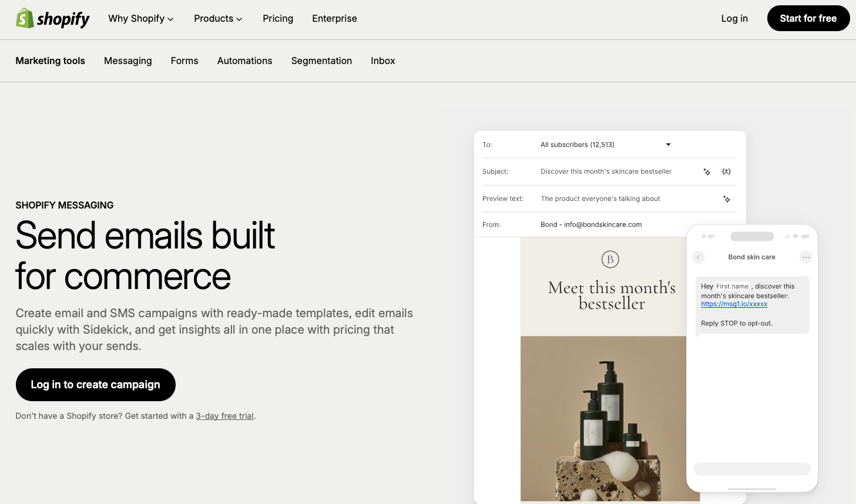
Task: Click the circled B logo in the email
Action: pyautogui.click(x=610, y=259)
